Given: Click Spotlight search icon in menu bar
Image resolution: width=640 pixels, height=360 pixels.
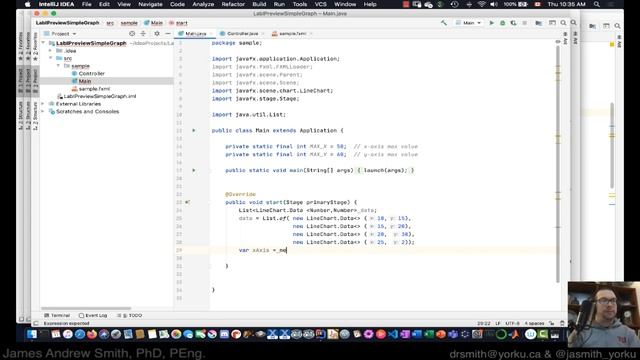Looking at the screenshot, I should coord(597,4).
